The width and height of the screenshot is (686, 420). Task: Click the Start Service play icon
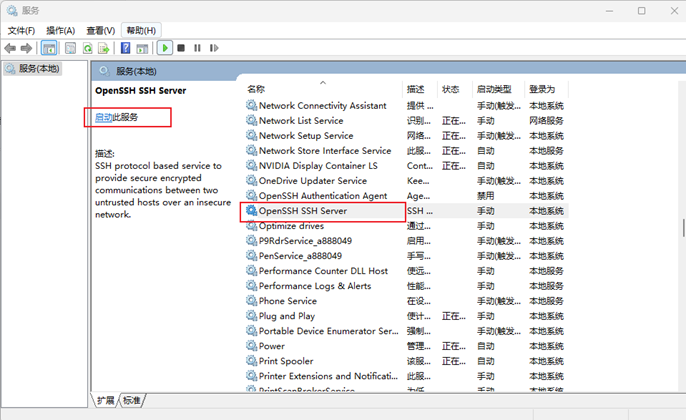(165, 47)
